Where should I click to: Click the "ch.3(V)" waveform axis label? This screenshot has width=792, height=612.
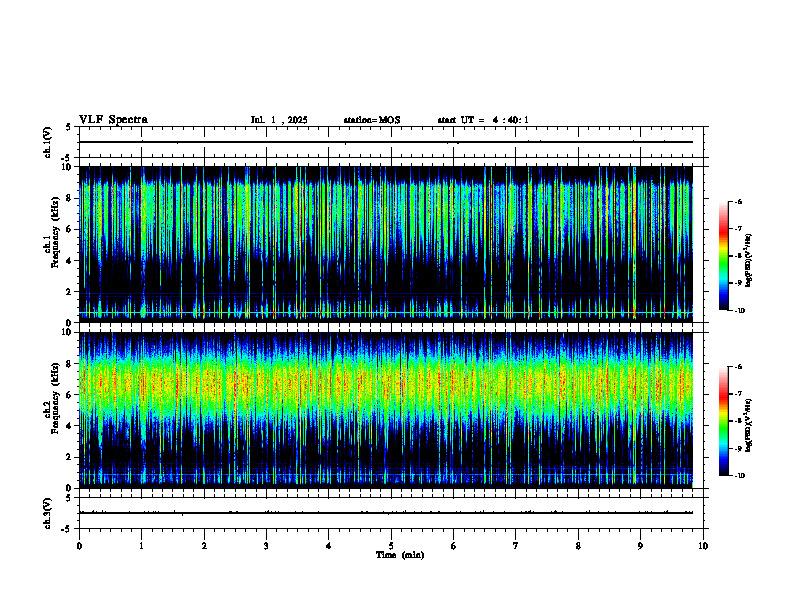(47, 513)
